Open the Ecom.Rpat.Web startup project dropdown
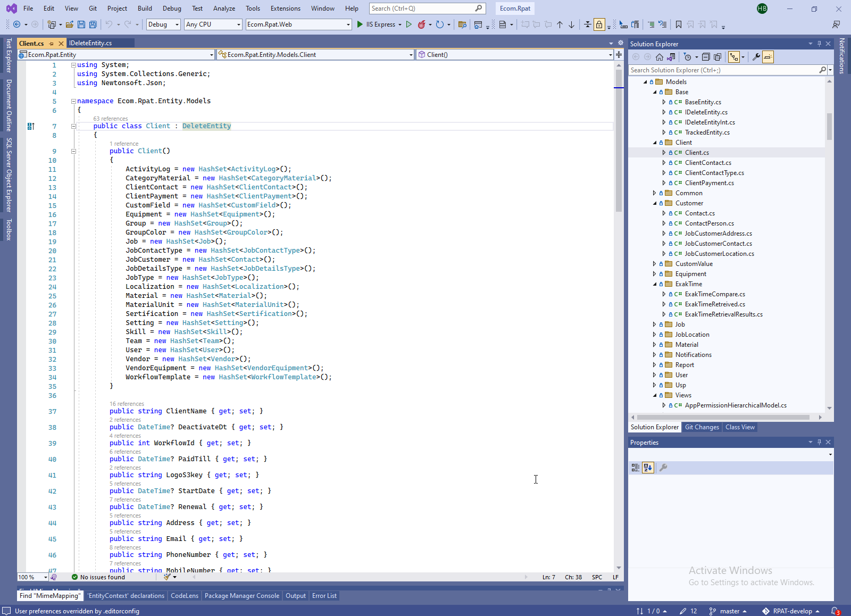Screen dimensions: 851x616 pyautogui.click(x=299, y=24)
